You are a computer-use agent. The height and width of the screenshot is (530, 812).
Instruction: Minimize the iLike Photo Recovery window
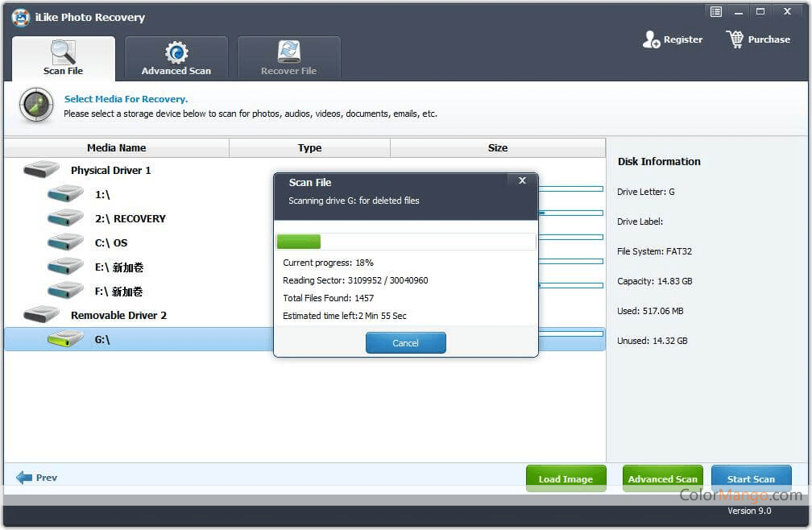pyautogui.click(x=739, y=11)
